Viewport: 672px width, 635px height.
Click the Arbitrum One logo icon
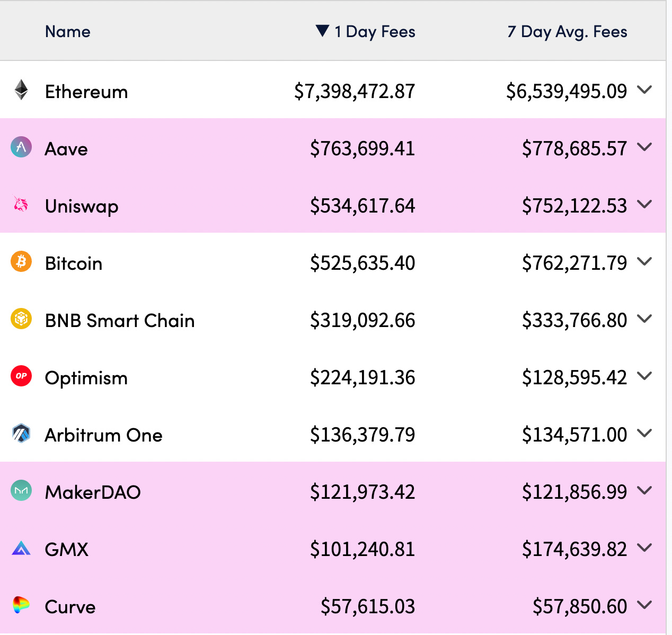21,434
